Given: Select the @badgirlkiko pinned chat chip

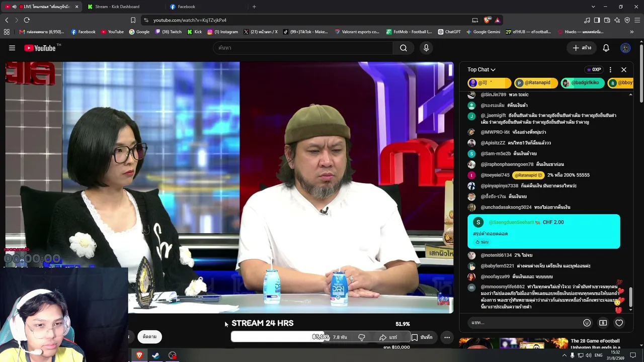Looking at the screenshot, I should [582, 83].
